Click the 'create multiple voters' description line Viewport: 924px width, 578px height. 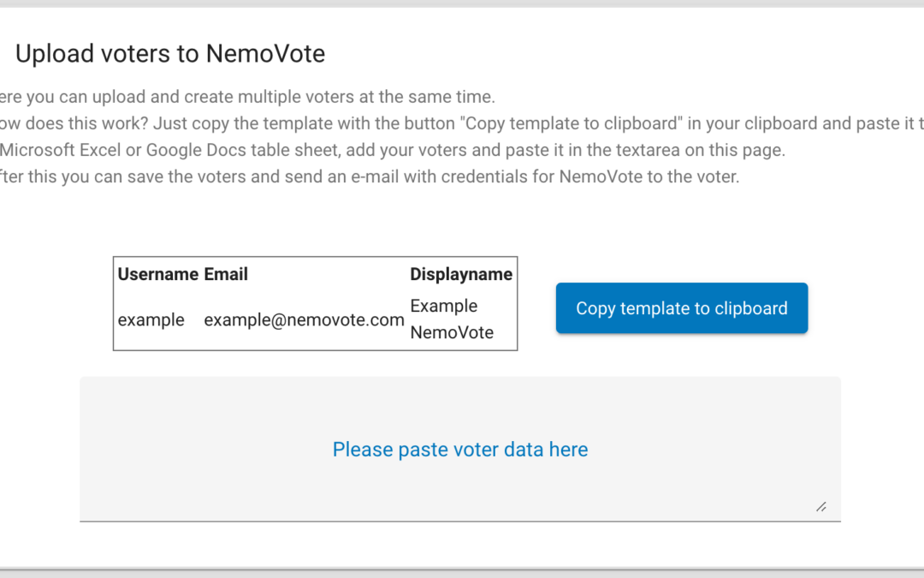click(x=248, y=97)
